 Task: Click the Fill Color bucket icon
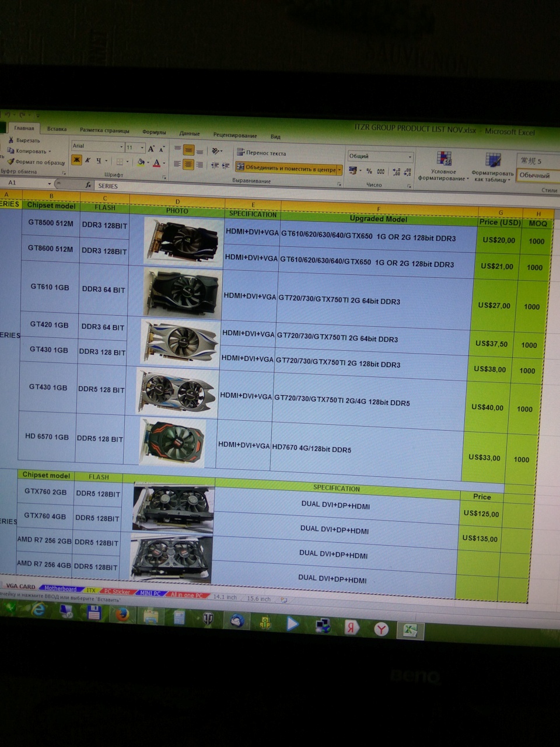141,162
